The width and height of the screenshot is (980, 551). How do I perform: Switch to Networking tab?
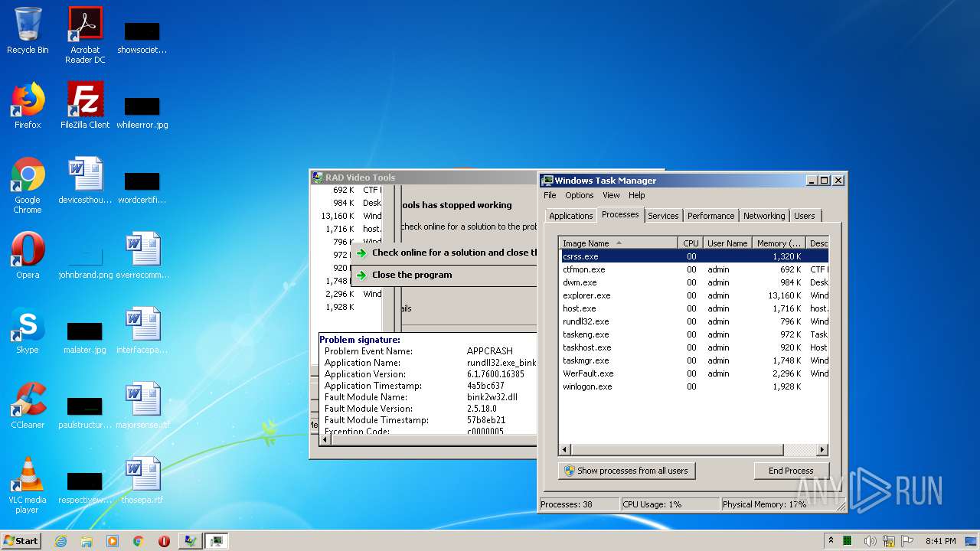tap(764, 216)
